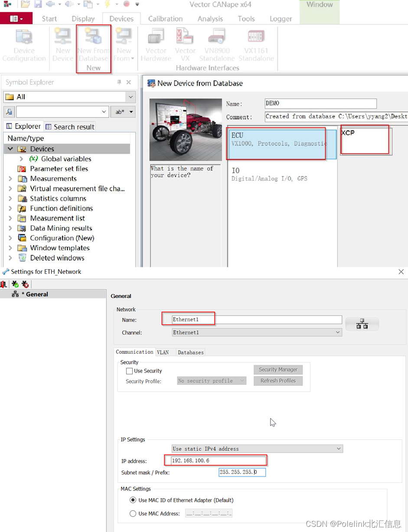The height and width of the screenshot is (532, 408).
Task: Select Configuration (New) tree item
Action: coord(62,238)
